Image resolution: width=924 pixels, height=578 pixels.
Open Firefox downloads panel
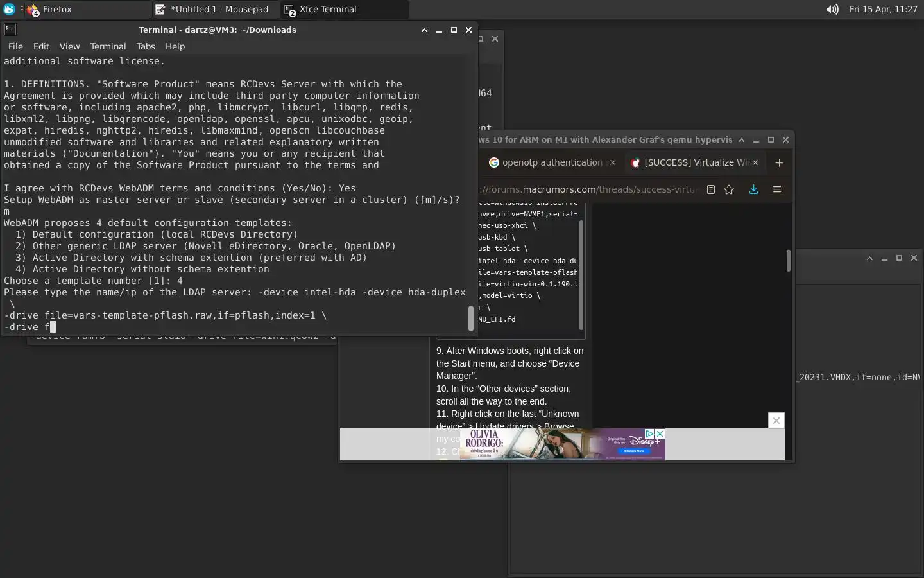(753, 189)
